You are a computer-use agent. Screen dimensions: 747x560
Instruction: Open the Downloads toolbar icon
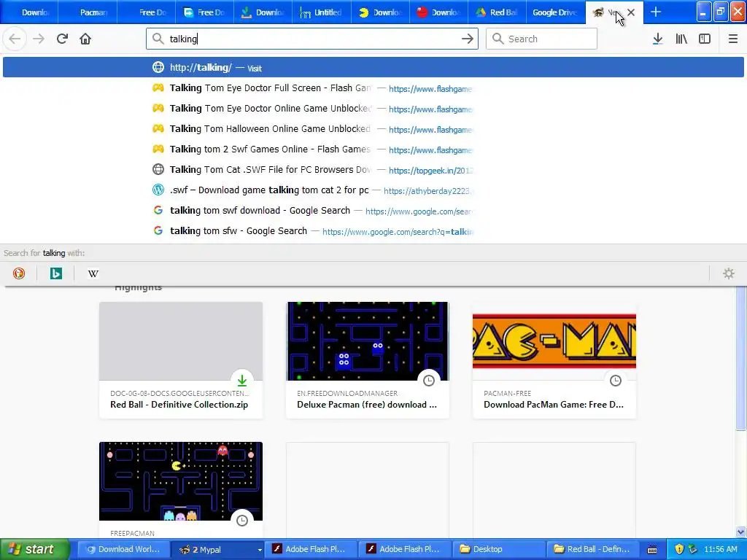click(x=657, y=39)
